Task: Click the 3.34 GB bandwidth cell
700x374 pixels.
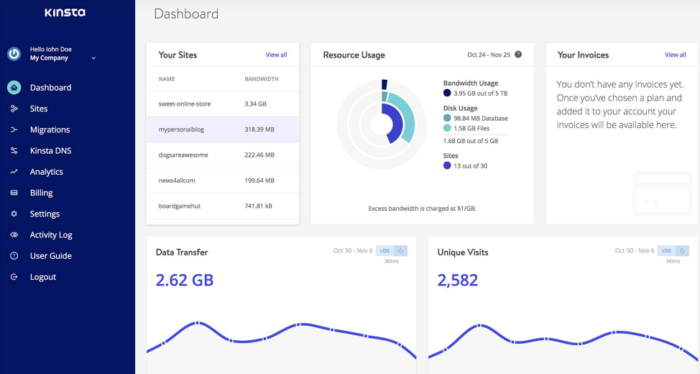Action: tap(255, 104)
